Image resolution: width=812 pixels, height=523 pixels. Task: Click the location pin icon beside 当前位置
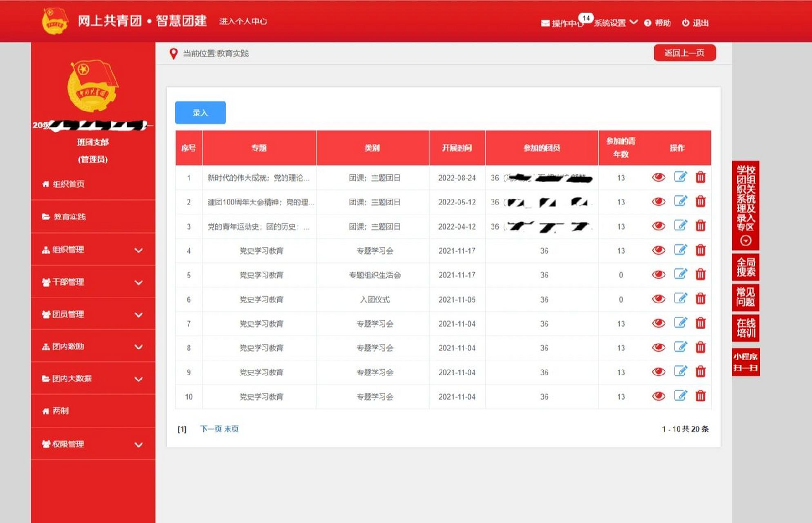pyautogui.click(x=174, y=53)
